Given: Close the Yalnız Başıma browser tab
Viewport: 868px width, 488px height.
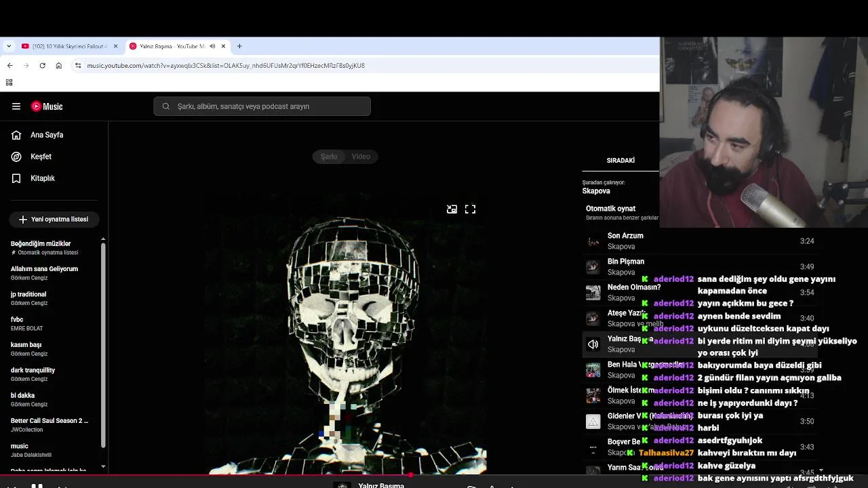Looking at the screenshot, I should pyautogui.click(x=223, y=46).
